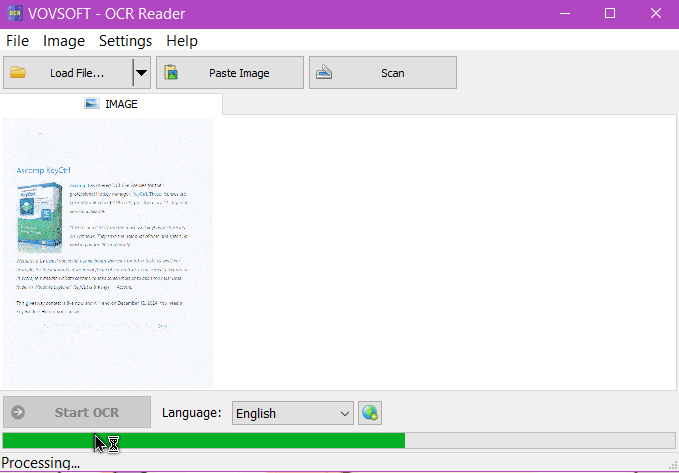This screenshot has width=679, height=473.
Task: Click the Start OCR button
Action: tap(77, 412)
